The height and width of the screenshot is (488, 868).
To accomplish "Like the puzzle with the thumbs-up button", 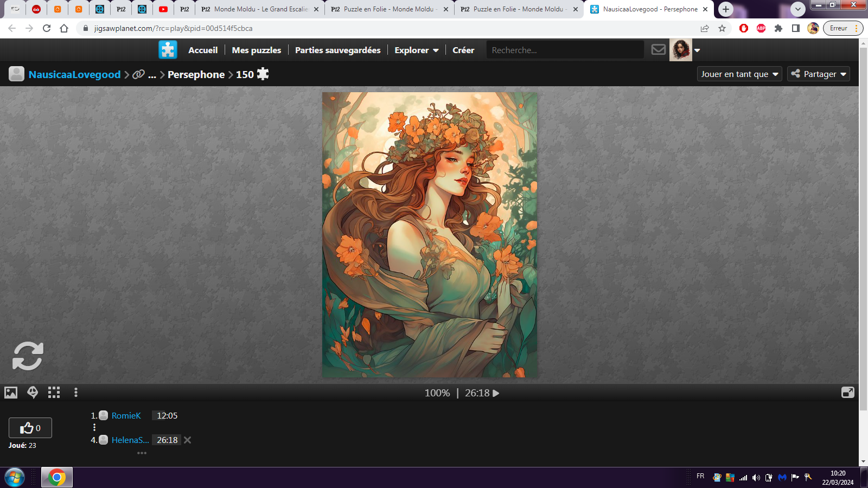I will click(30, 428).
